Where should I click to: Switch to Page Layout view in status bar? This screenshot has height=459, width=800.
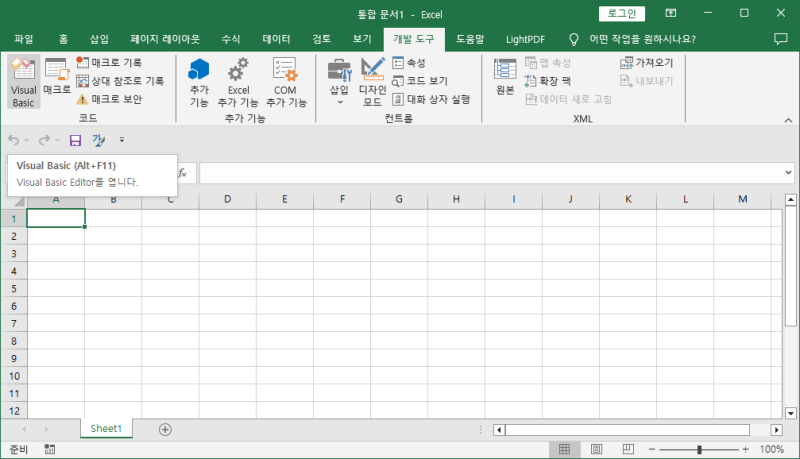pyautogui.click(x=596, y=449)
